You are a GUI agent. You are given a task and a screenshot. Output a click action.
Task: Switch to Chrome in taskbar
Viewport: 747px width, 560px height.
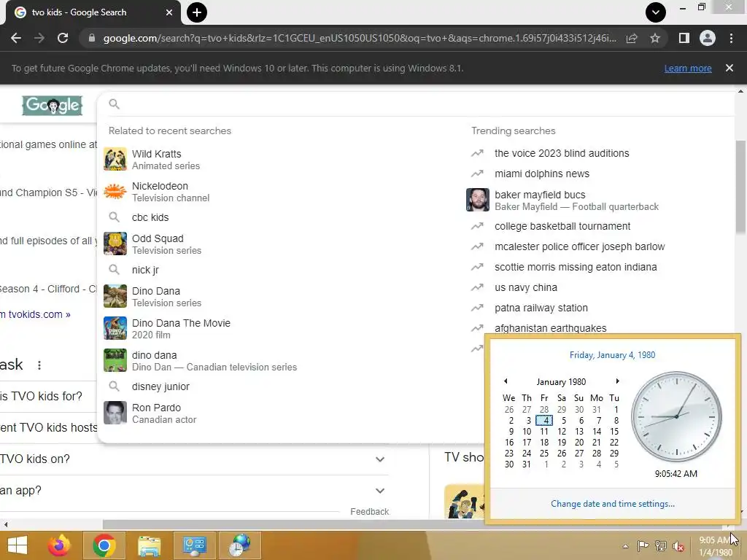(104, 545)
